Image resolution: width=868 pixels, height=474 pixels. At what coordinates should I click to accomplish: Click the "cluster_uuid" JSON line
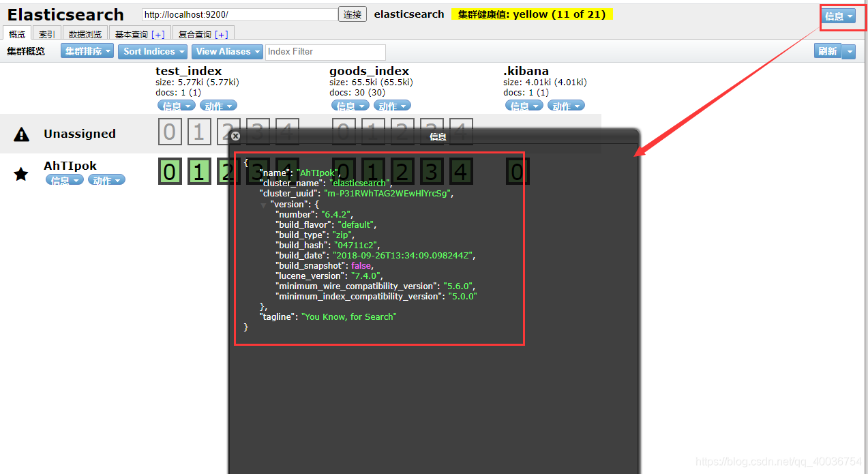pos(357,194)
